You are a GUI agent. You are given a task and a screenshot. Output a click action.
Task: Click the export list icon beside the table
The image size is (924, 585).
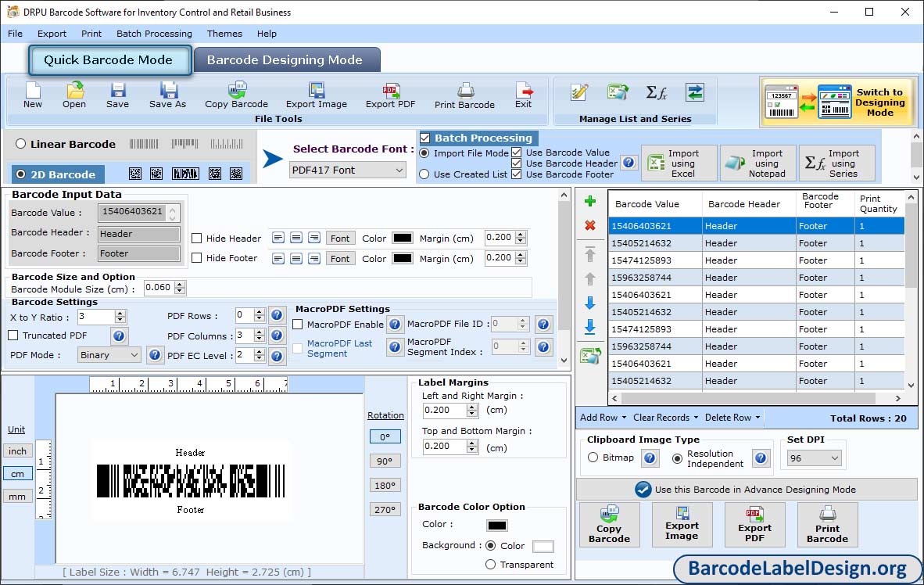point(590,356)
